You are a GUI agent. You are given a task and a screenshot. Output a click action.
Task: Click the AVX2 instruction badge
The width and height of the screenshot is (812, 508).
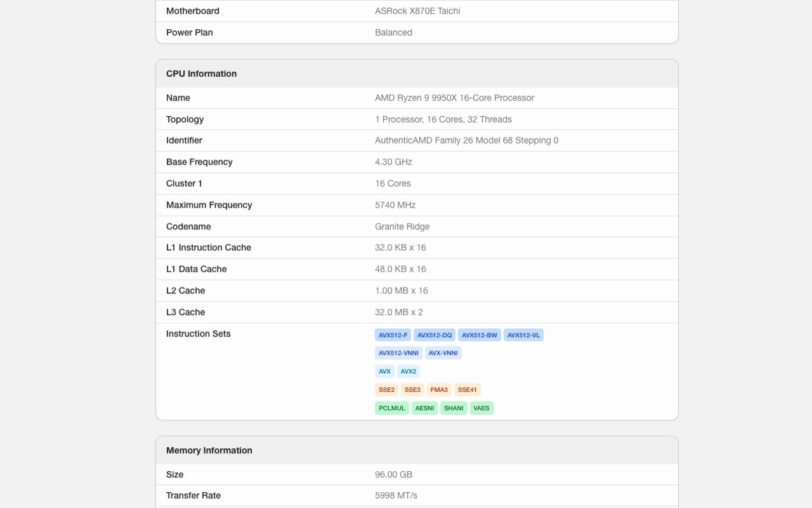point(409,371)
